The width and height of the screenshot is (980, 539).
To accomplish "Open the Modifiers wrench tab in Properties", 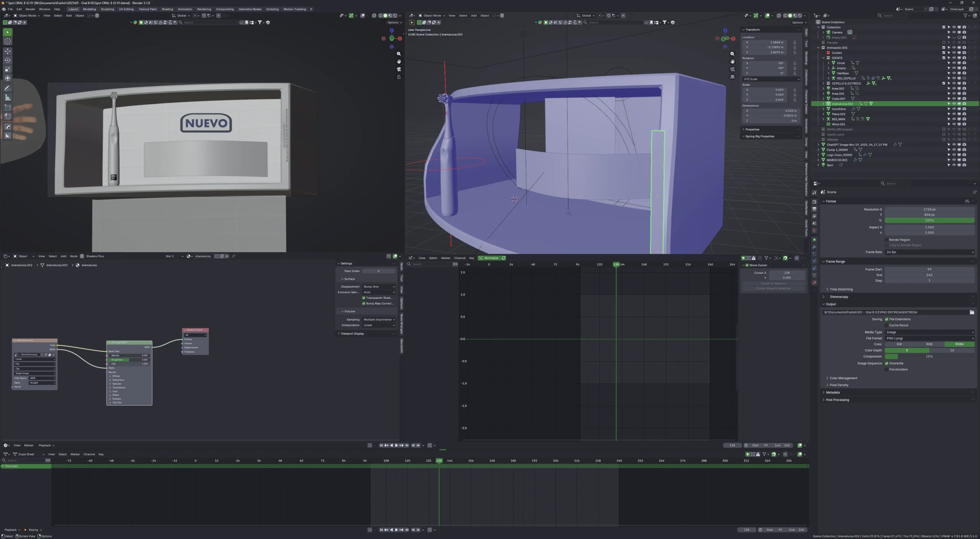I will pyautogui.click(x=814, y=247).
